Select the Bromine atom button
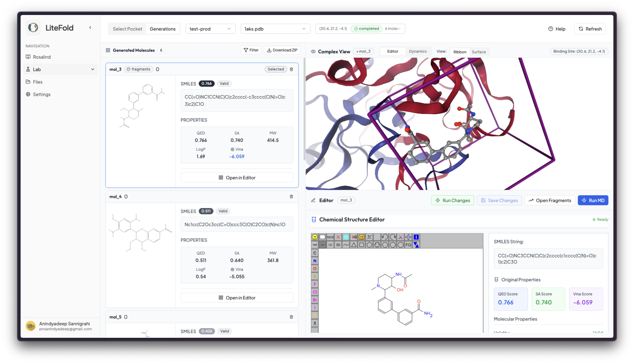Screen dimensions: 634x364 [315, 300]
